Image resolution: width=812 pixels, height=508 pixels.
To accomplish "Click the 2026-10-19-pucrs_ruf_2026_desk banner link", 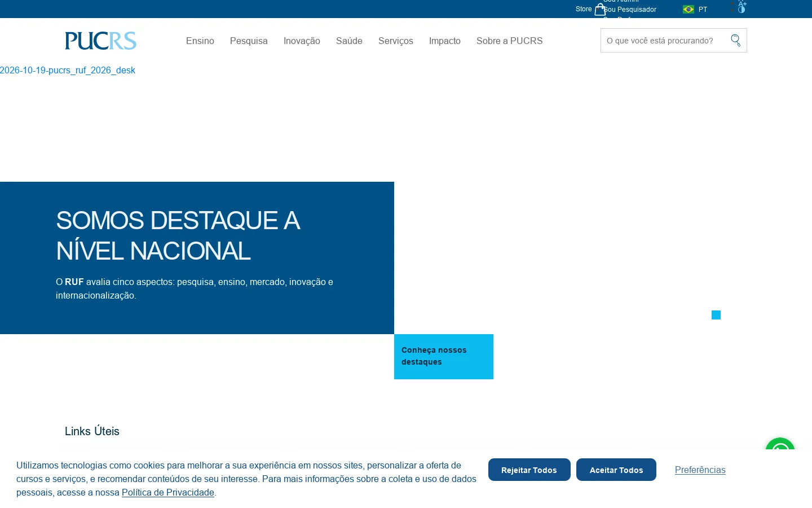I will click(x=68, y=70).
